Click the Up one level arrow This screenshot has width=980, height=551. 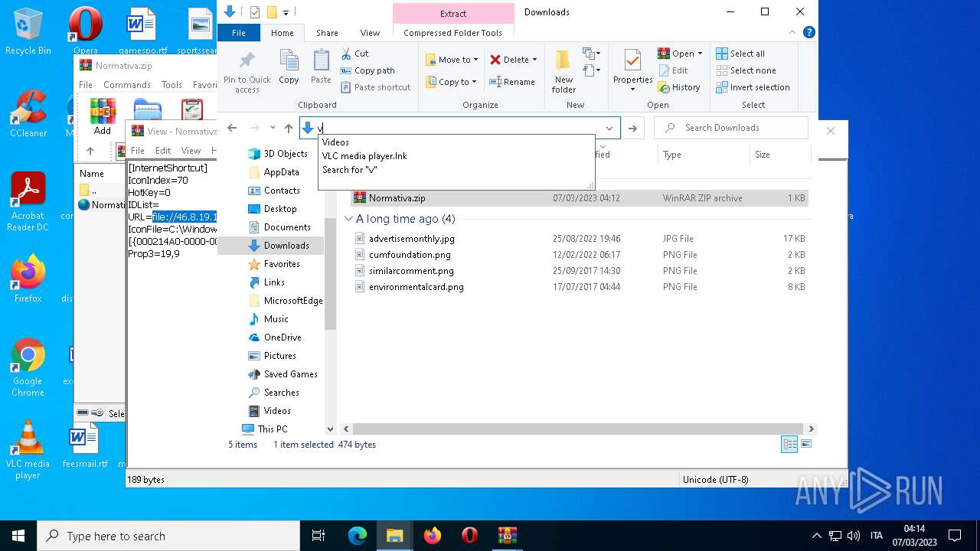[x=289, y=128]
